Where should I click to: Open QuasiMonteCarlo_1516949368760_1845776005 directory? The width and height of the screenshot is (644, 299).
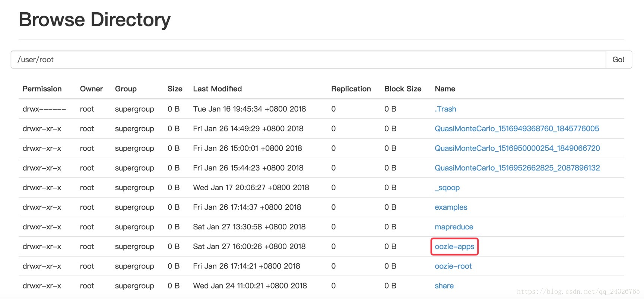[x=517, y=129]
